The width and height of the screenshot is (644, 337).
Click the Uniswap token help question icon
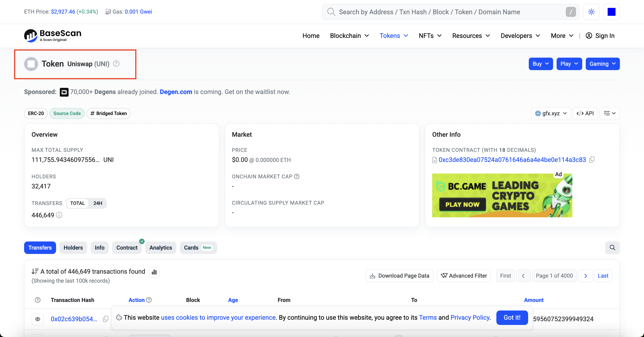[116, 64]
